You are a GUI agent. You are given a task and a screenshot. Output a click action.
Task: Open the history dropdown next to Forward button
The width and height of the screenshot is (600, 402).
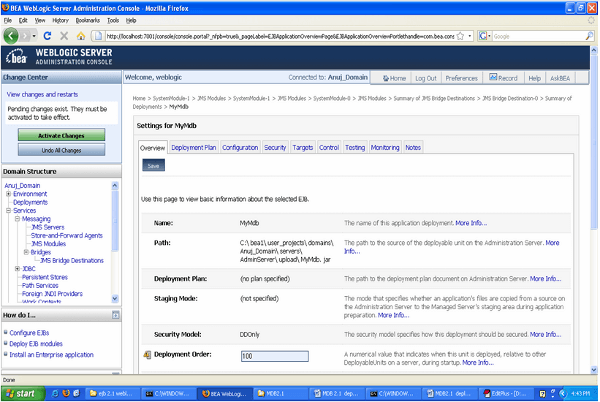tap(34, 36)
